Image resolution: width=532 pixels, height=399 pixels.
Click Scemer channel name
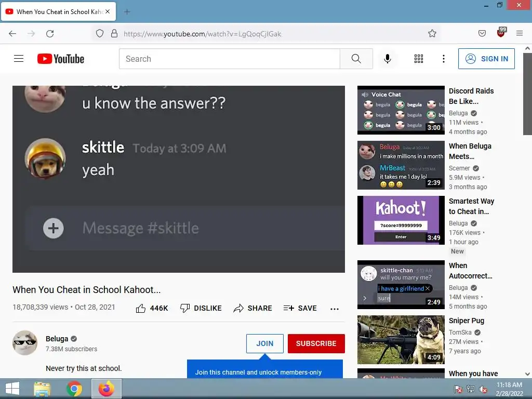click(x=459, y=168)
